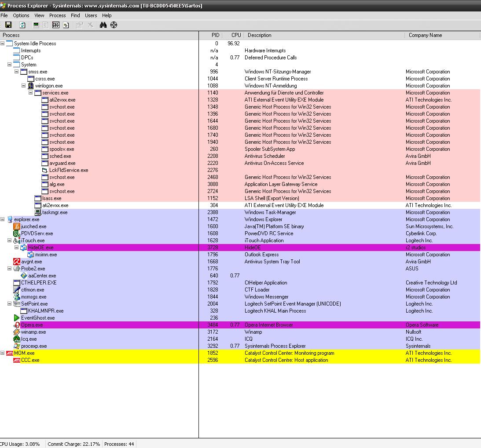Click the msmsgs.exe Messenger icon

coord(17,297)
